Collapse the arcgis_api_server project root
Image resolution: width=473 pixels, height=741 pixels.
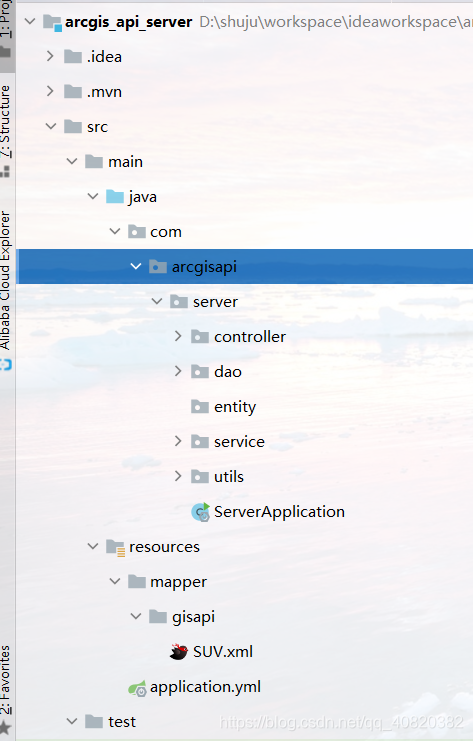pos(30,22)
